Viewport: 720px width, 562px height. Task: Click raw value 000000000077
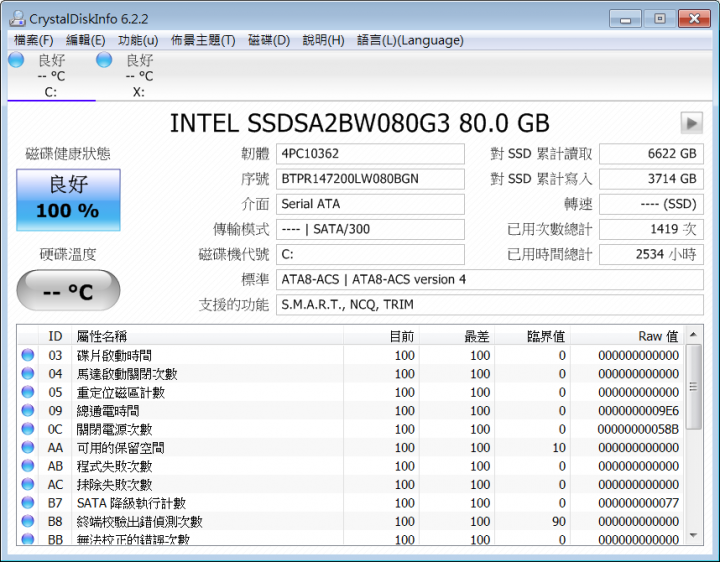point(638,503)
